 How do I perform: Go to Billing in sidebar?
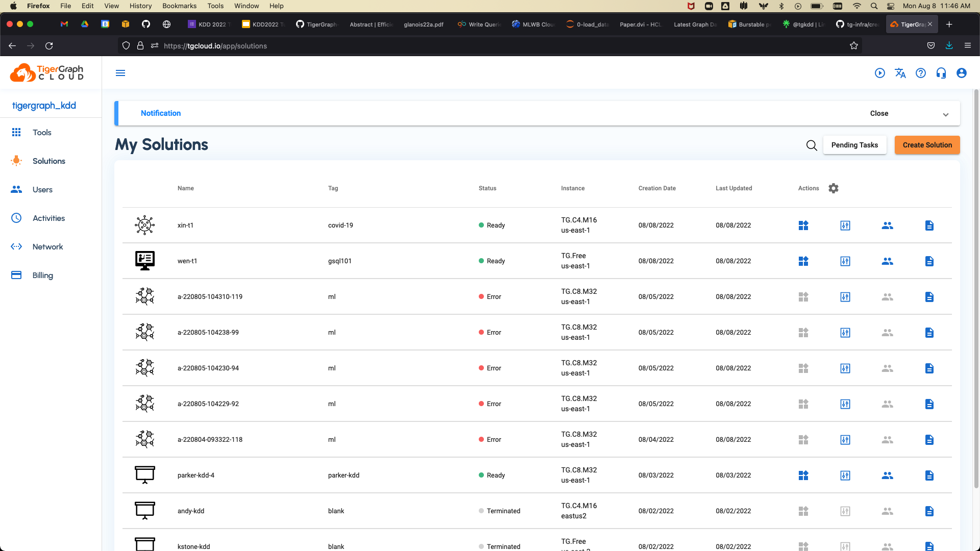[x=43, y=275]
